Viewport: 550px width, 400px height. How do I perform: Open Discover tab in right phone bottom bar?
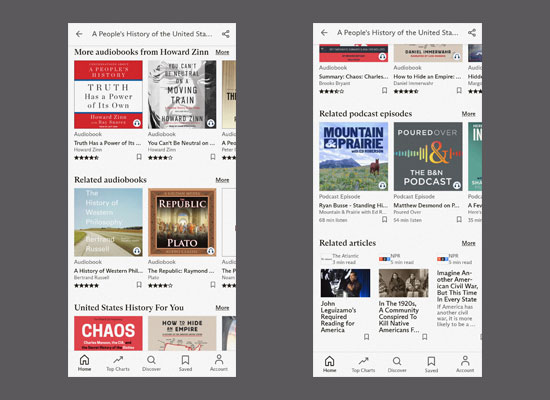(397, 364)
